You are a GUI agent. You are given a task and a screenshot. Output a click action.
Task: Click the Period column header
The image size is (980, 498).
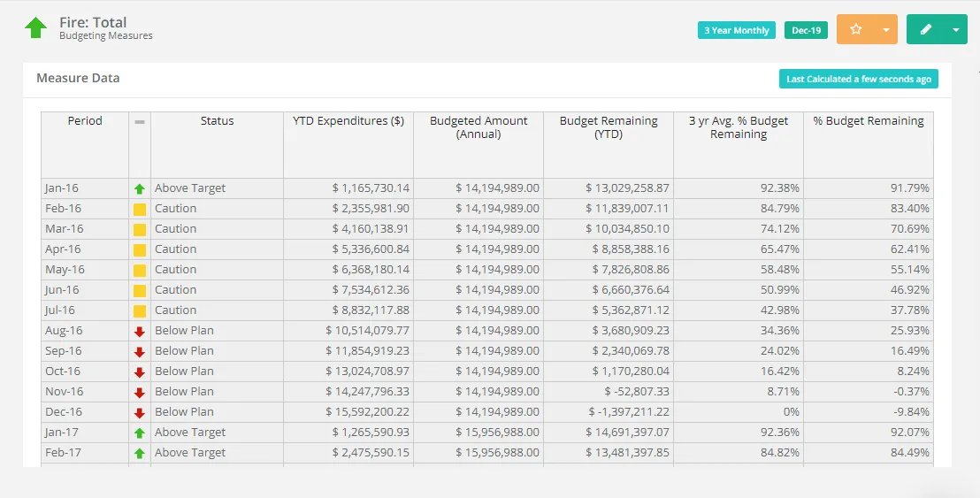[85, 121]
